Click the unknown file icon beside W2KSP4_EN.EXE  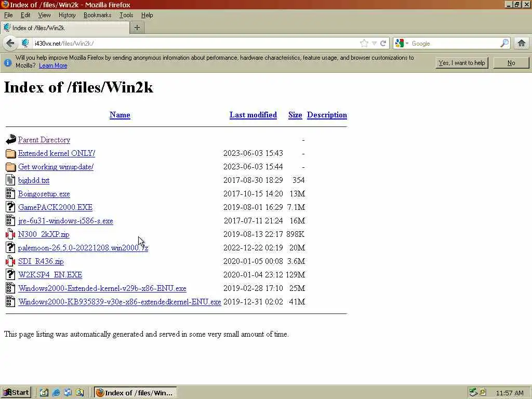coord(10,274)
